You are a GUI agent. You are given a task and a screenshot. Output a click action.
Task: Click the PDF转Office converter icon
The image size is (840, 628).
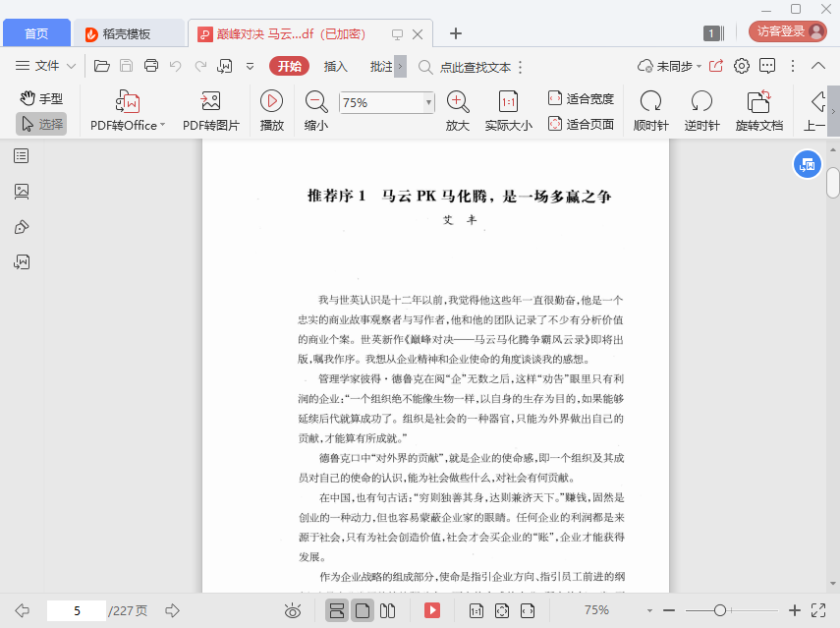pos(128,102)
